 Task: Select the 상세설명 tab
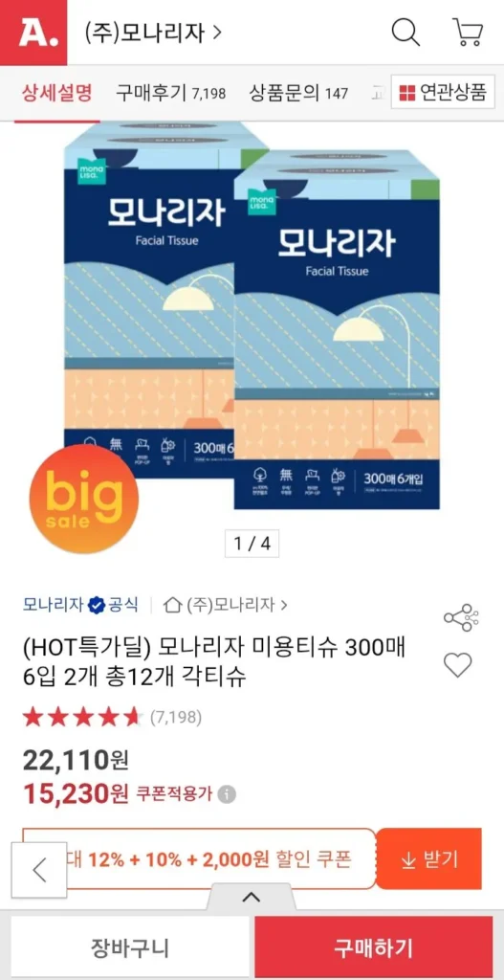pos(56,94)
